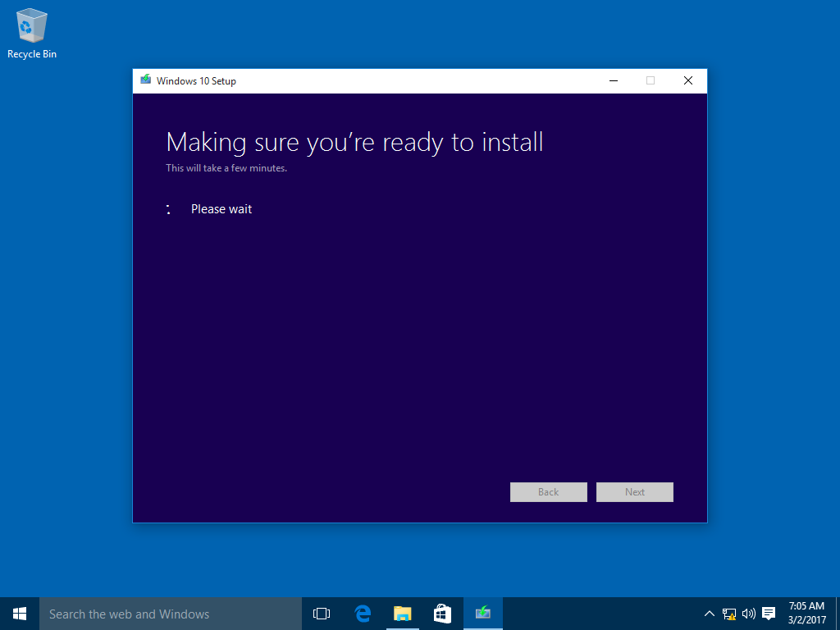Open File Explorer from the taskbar

point(402,614)
